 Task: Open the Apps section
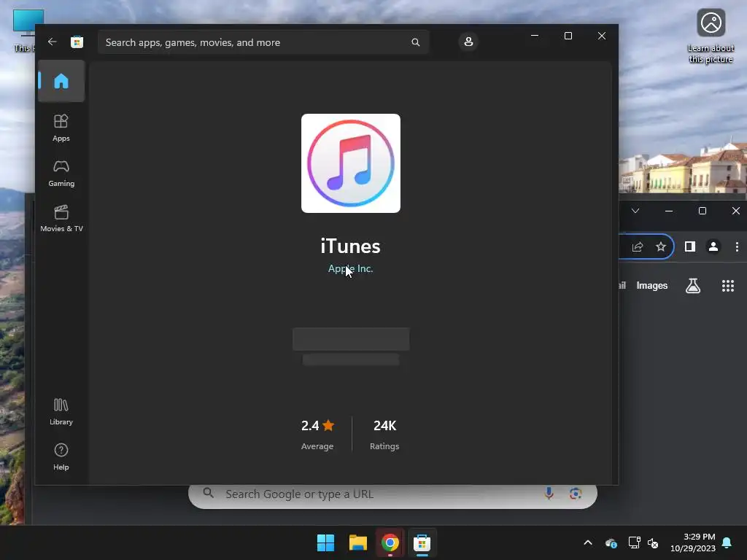pyautogui.click(x=61, y=128)
